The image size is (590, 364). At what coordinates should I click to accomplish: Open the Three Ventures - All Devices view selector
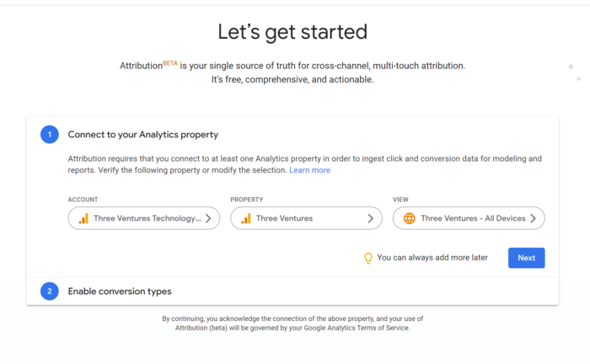469,218
